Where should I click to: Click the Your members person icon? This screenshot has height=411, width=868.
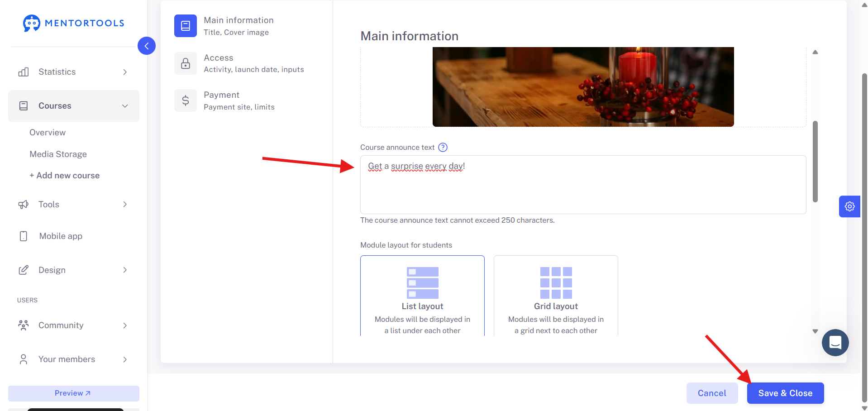pyautogui.click(x=24, y=359)
